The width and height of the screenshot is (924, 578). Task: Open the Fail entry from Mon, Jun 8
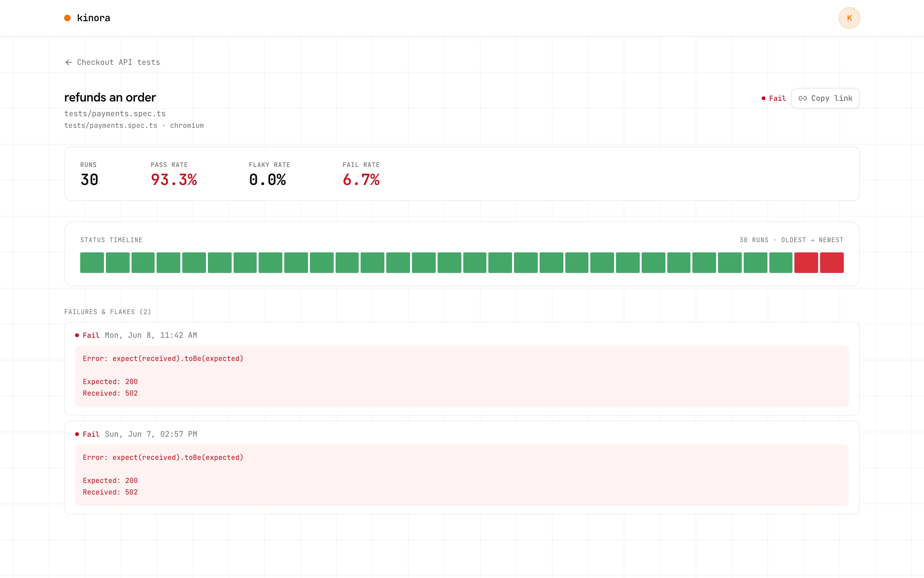pyautogui.click(x=462, y=369)
